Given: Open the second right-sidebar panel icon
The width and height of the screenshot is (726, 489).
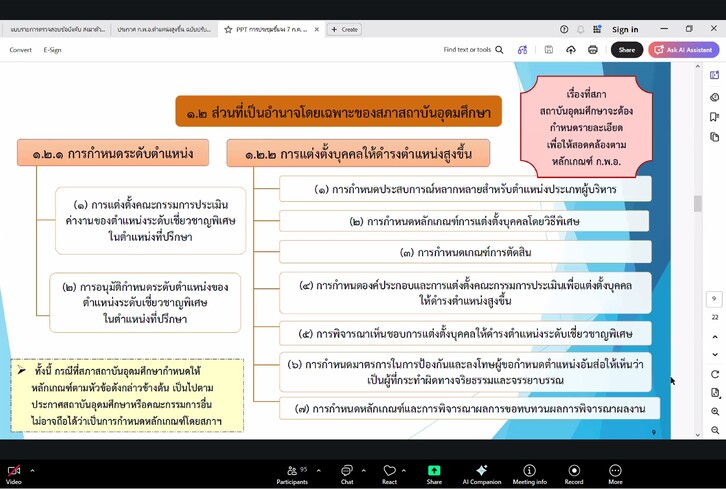Looking at the screenshot, I should 714,97.
